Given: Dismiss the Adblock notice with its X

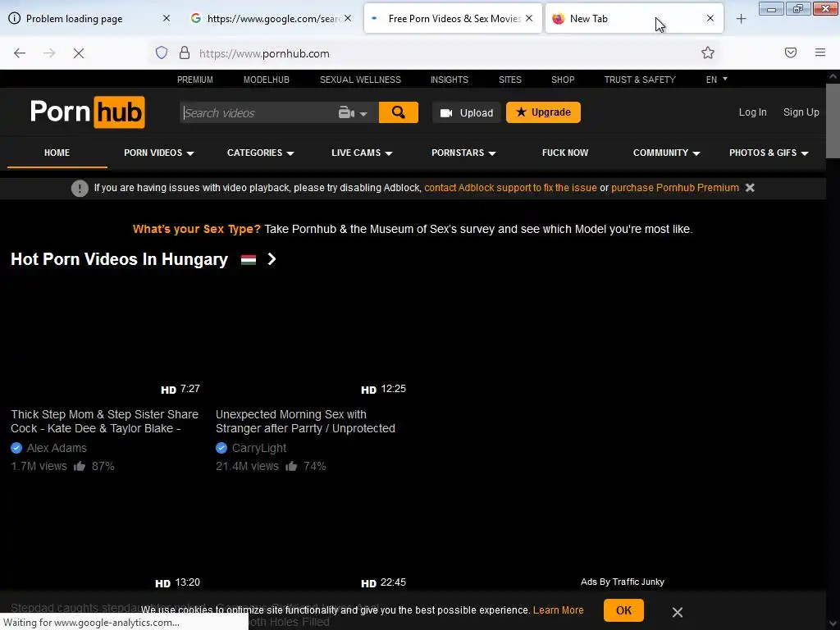Looking at the screenshot, I should [x=750, y=188].
